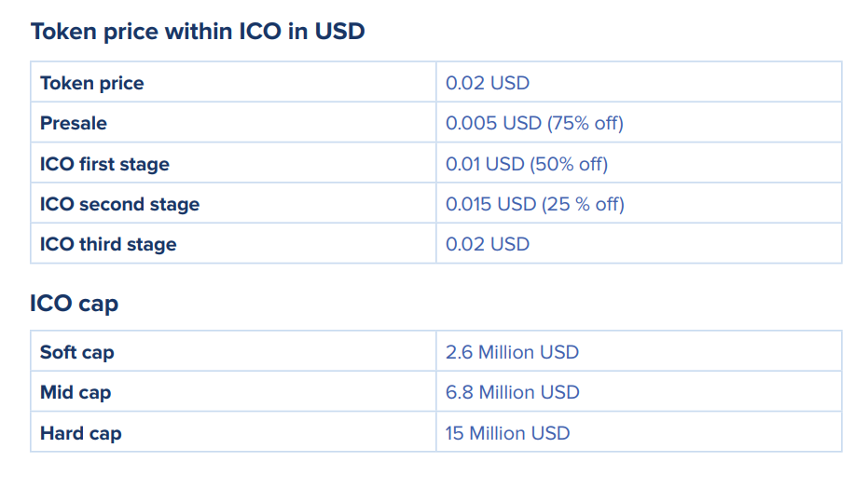Select the 'ICO third stage' label
Image resolution: width=868 pixels, height=489 pixels.
[x=108, y=244]
